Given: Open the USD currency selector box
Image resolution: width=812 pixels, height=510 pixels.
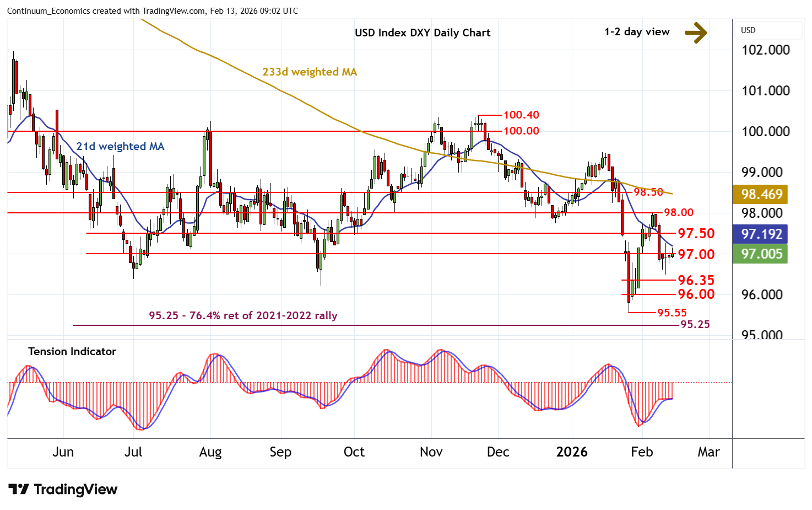Looking at the screenshot, I should [769, 30].
